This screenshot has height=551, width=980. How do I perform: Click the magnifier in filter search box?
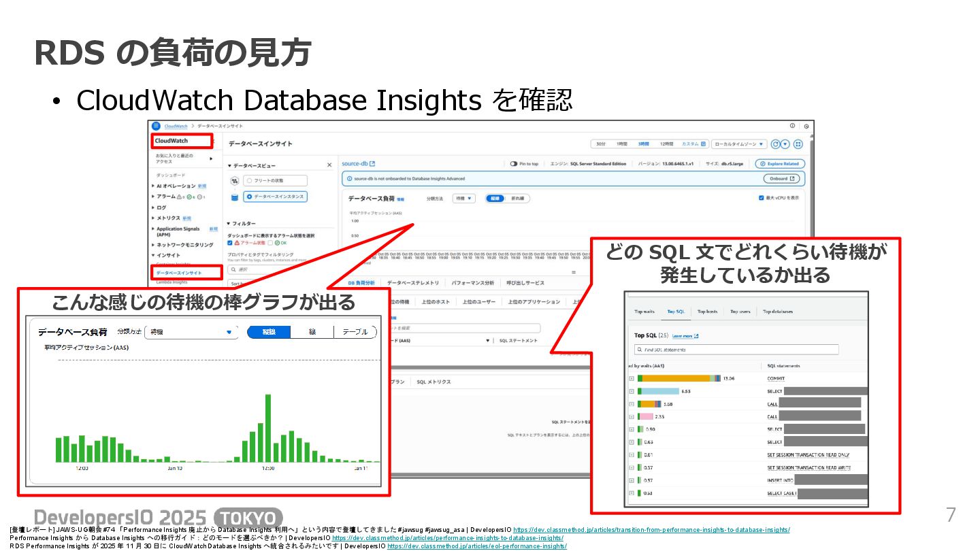233,269
